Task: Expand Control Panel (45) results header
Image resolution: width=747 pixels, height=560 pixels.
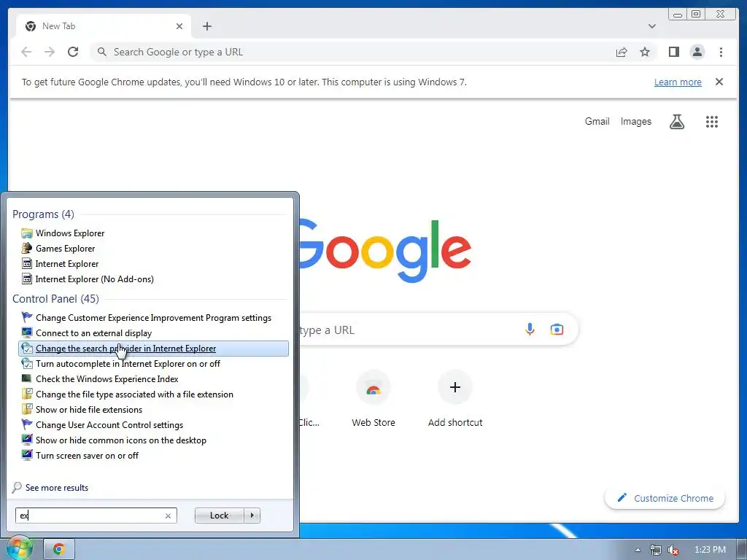Action: click(55, 299)
